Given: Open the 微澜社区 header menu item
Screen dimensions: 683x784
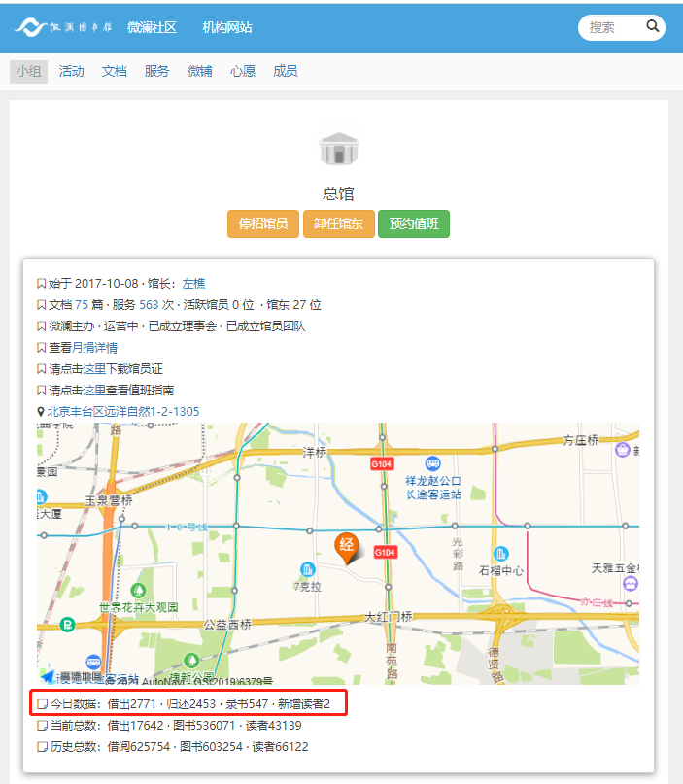Looking at the screenshot, I should pyautogui.click(x=152, y=27).
